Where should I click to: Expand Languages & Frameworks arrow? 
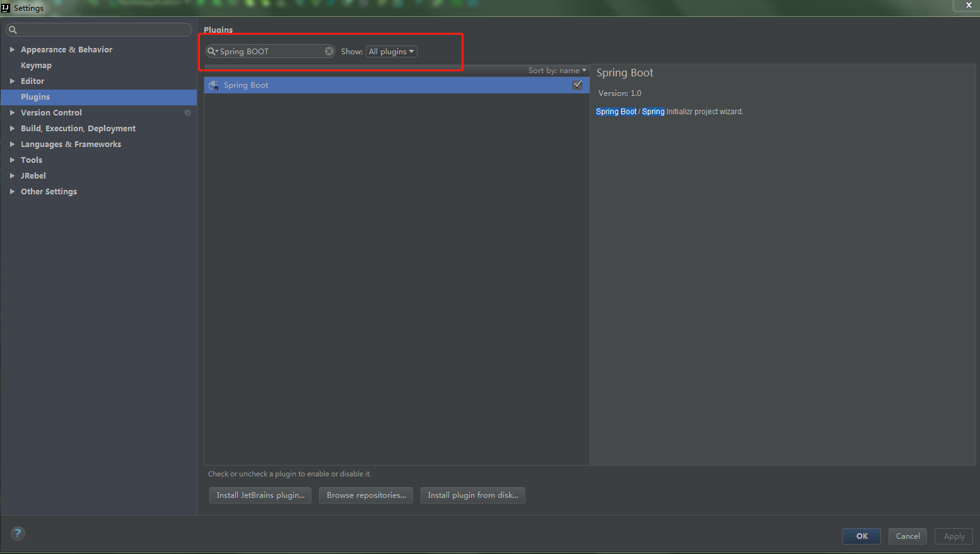click(12, 144)
